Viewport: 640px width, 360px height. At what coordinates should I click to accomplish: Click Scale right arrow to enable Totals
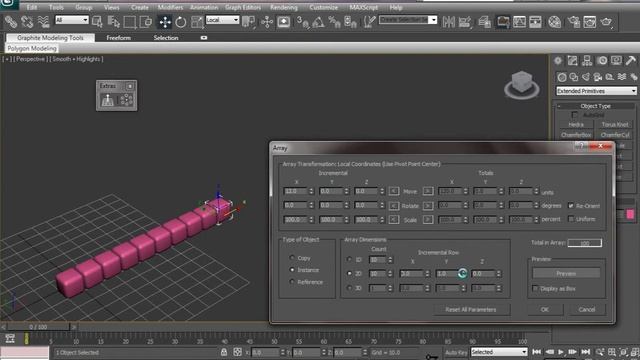(428, 220)
